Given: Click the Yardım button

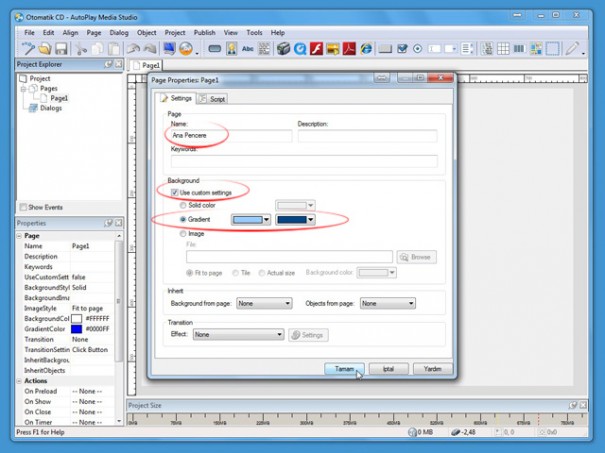Looking at the screenshot, I should [432, 369].
